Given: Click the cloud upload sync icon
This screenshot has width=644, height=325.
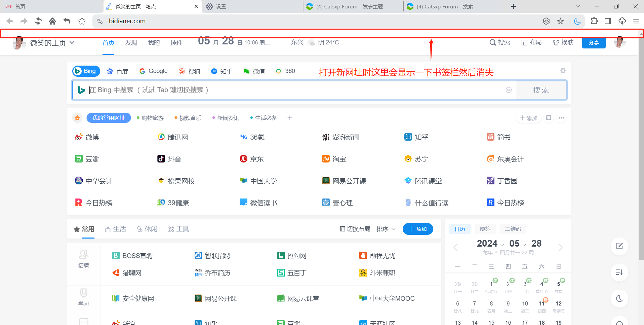Looking at the screenshot, I should point(622,21).
